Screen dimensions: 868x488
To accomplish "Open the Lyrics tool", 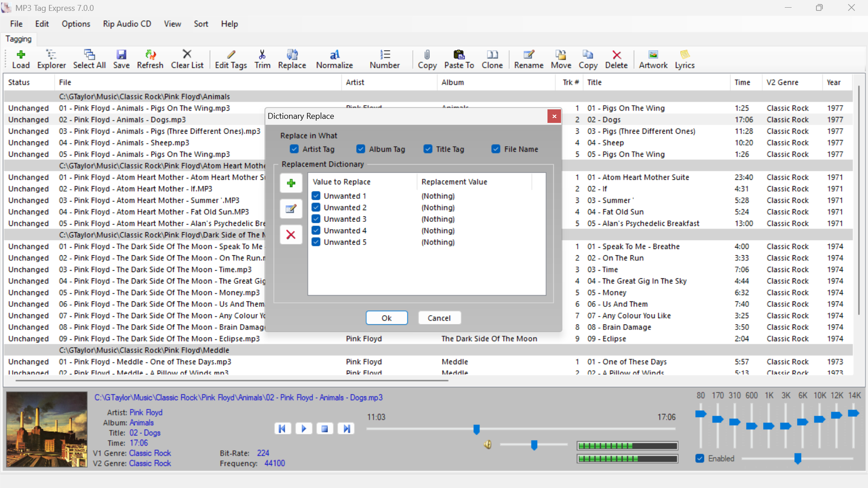I will pyautogui.click(x=685, y=59).
